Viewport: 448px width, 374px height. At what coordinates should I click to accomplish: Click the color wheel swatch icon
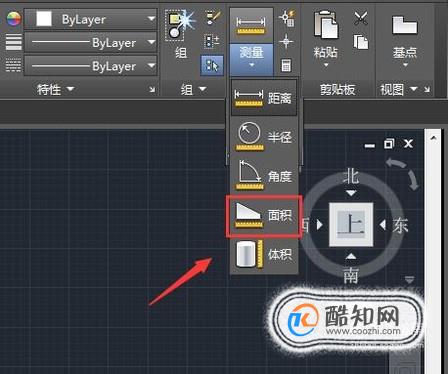13,19
